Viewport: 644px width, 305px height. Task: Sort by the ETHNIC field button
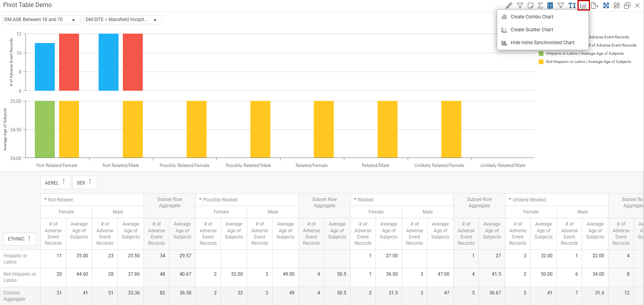[20, 239]
